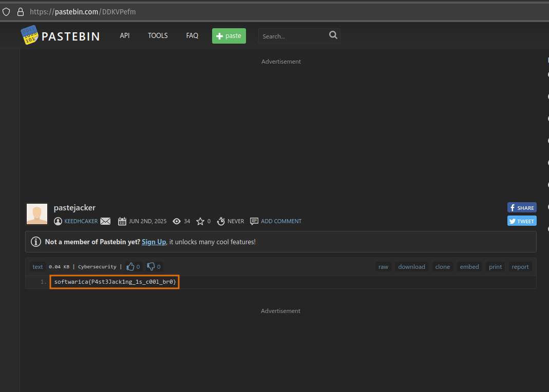Screen dimensions: 549x392
Task: Click the pastejacker user avatar
Action: tap(37, 214)
